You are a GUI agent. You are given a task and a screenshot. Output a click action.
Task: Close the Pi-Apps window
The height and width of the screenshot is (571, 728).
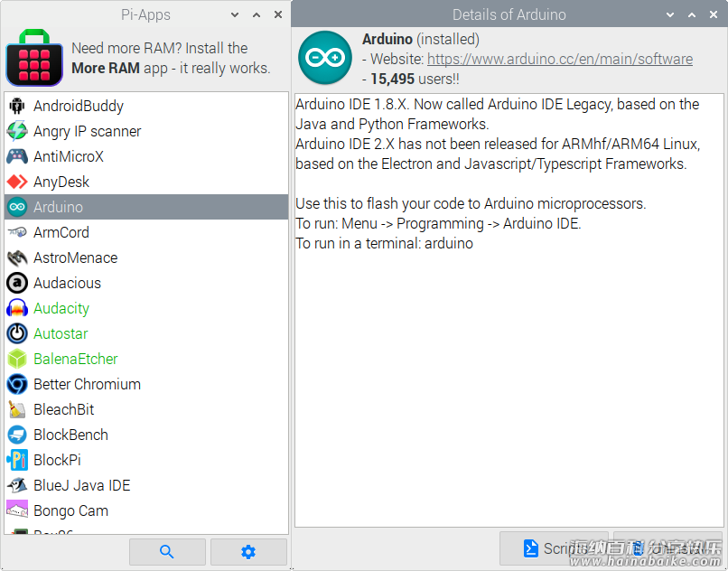coord(278,14)
